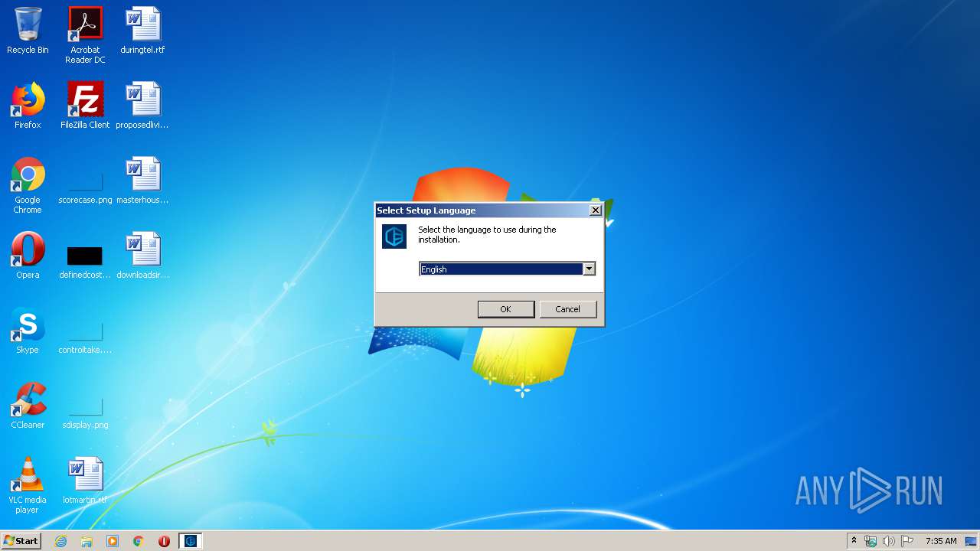
Task: Open the volume speaker tray icon
Action: 888,541
